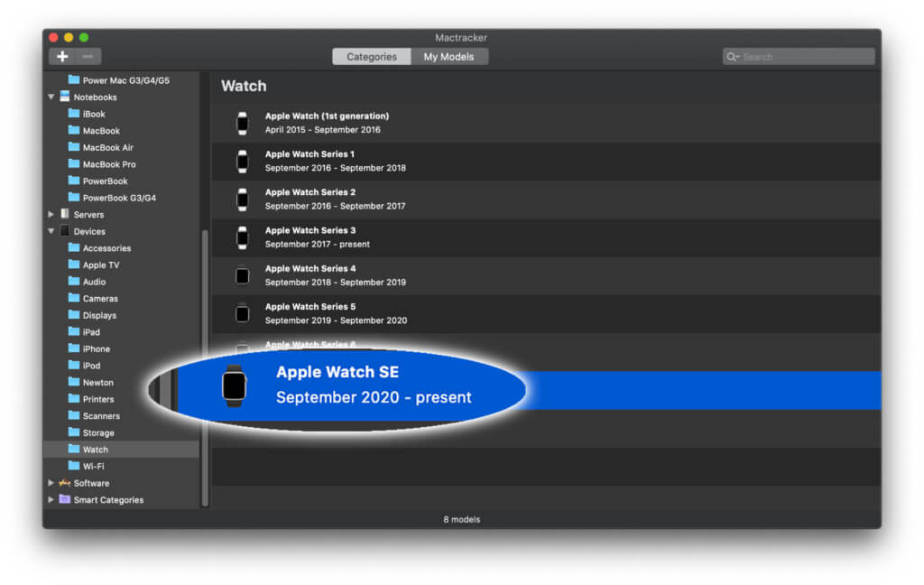This screenshot has height=585, width=924.
Task: Select Apple Watch Series 3 title text
Action: pyautogui.click(x=310, y=230)
